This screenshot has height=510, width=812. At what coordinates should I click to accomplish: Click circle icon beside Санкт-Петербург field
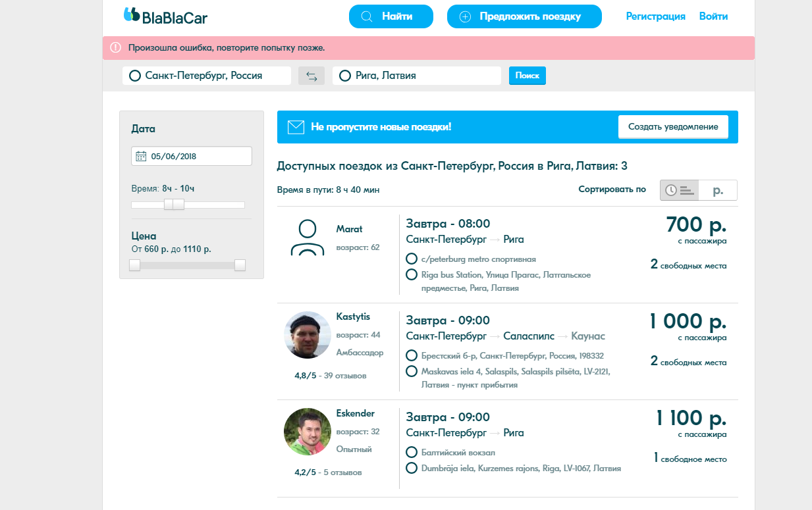[135, 76]
